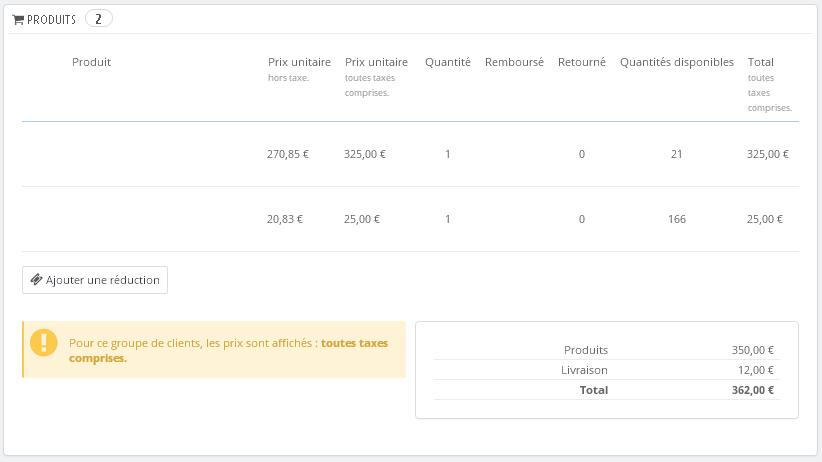Click the available quantity value 166
Screen dimensions: 822x462
click(x=677, y=219)
